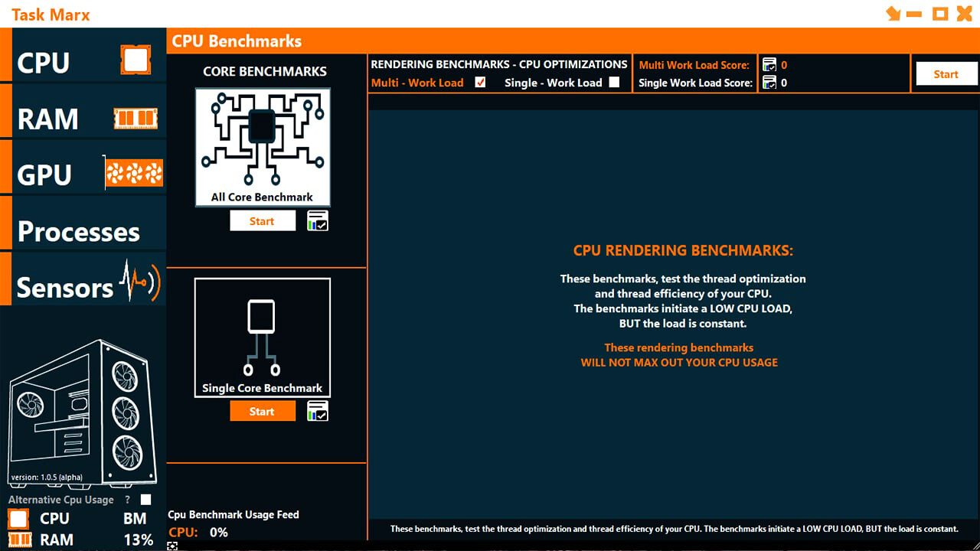This screenshot has height=551, width=980.
Task: Open GPU section via the graphics card icon
Action: click(135, 172)
